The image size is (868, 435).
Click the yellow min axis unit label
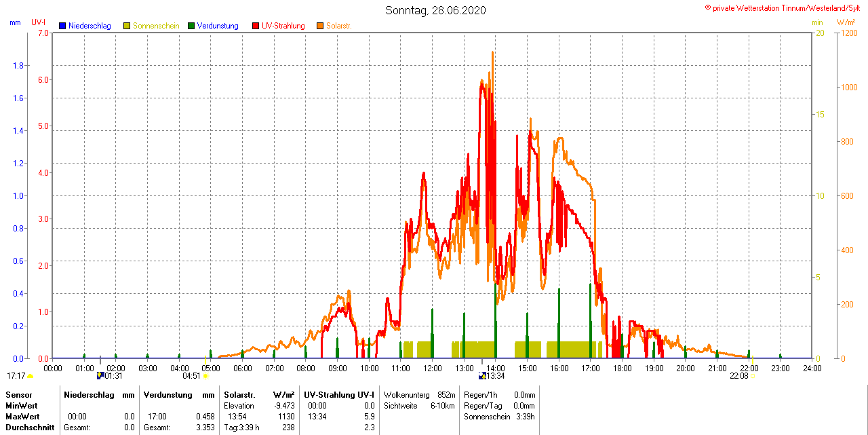(818, 22)
